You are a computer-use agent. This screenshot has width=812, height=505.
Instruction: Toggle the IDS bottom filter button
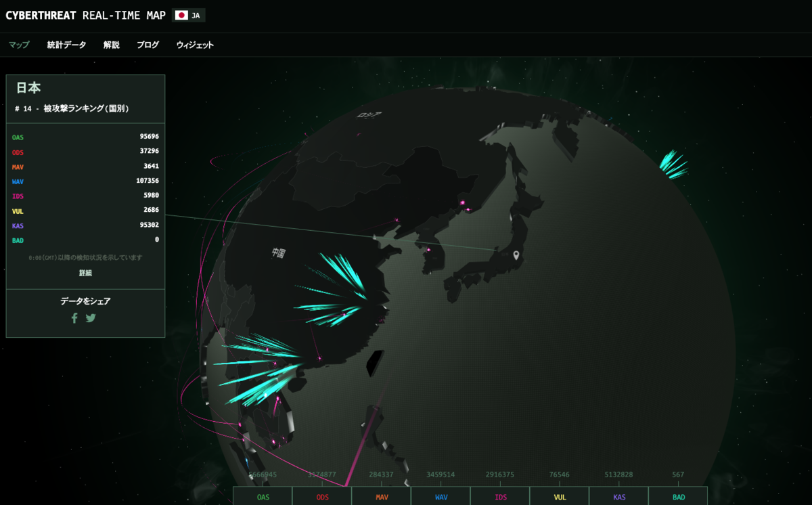tap(501, 496)
